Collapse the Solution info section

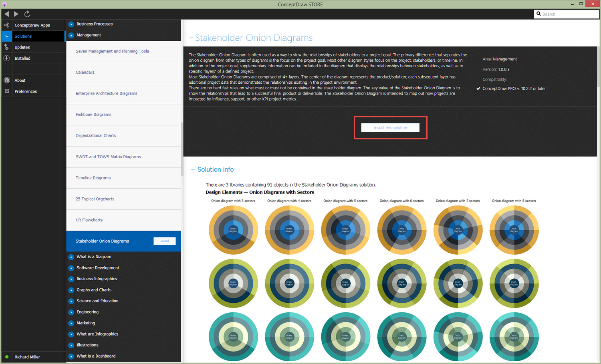pyautogui.click(x=193, y=169)
